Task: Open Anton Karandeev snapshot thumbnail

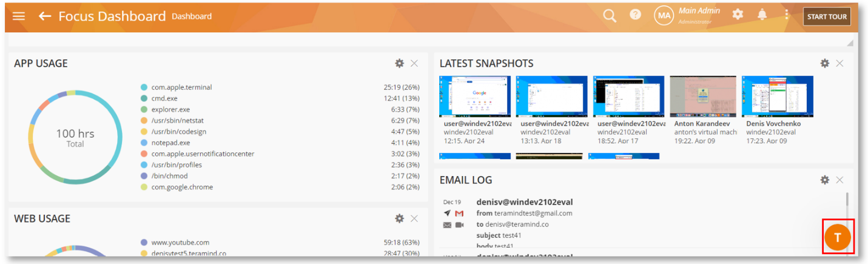Action: [x=703, y=96]
